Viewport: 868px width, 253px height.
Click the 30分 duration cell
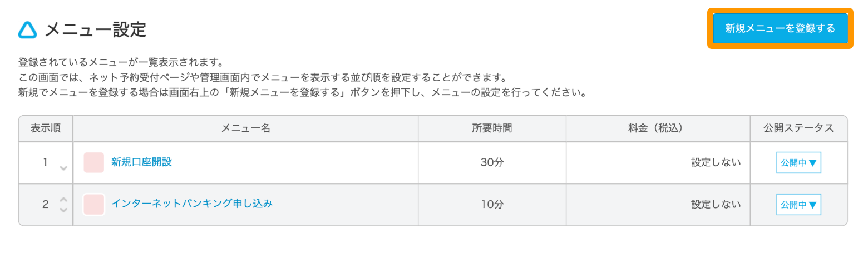[492, 163]
